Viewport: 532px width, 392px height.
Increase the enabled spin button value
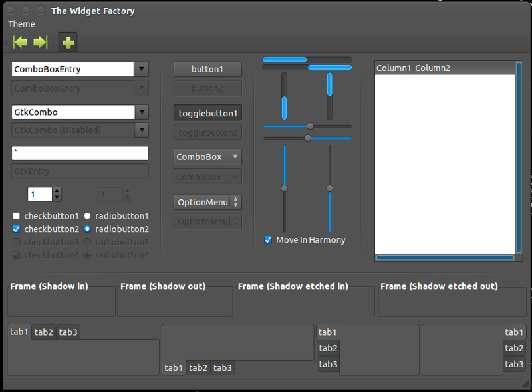[57, 191]
